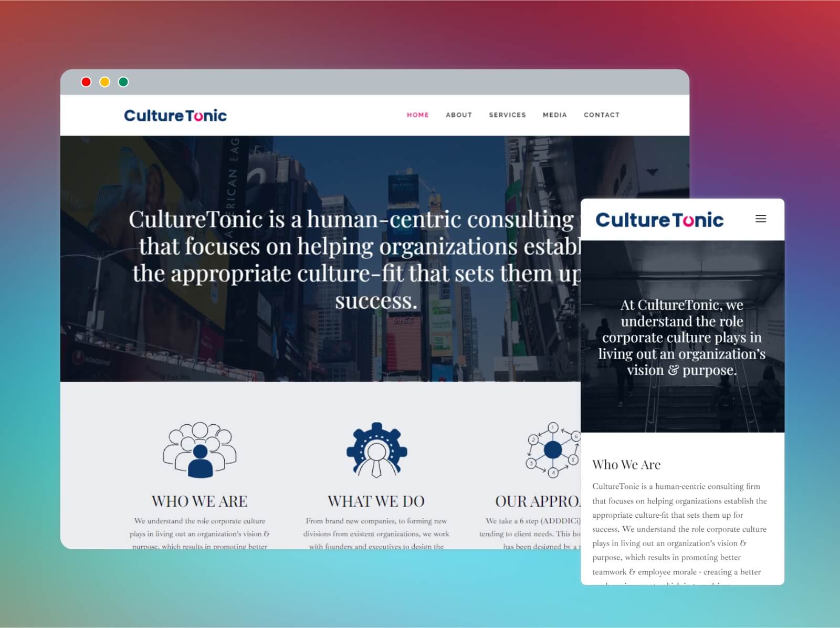The image size is (840, 628).
Task: Click the red window dot
Action: 86,82
